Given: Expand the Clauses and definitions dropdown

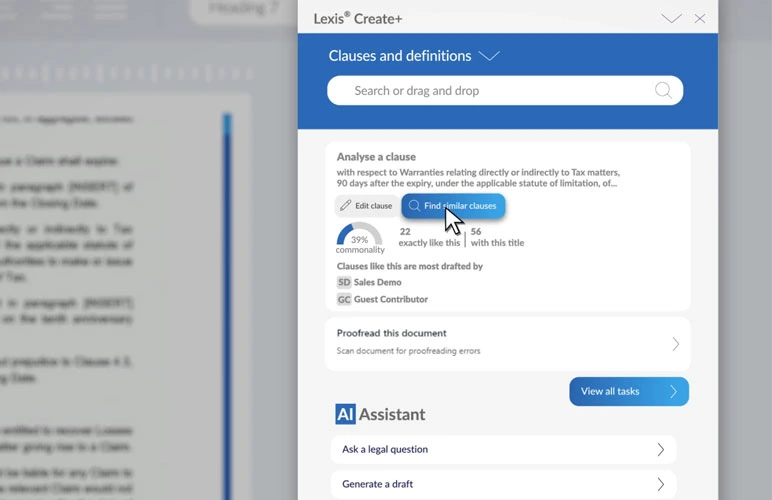Looking at the screenshot, I should click(489, 56).
